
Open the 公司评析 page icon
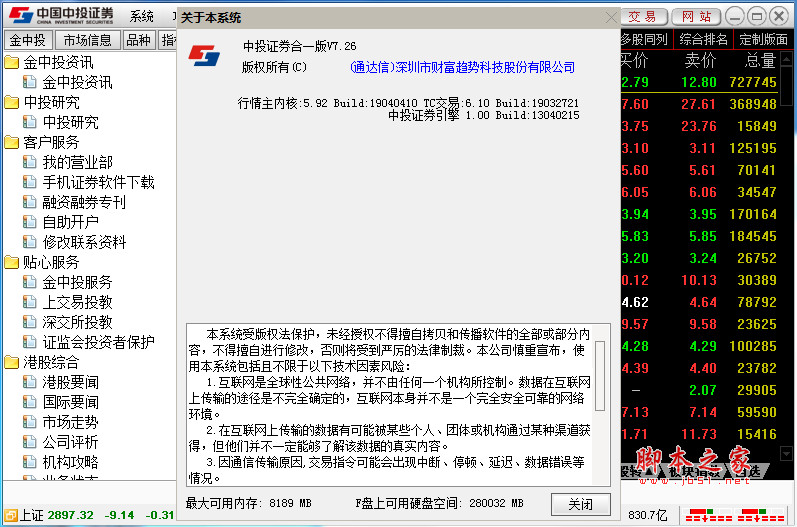[29, 442]
